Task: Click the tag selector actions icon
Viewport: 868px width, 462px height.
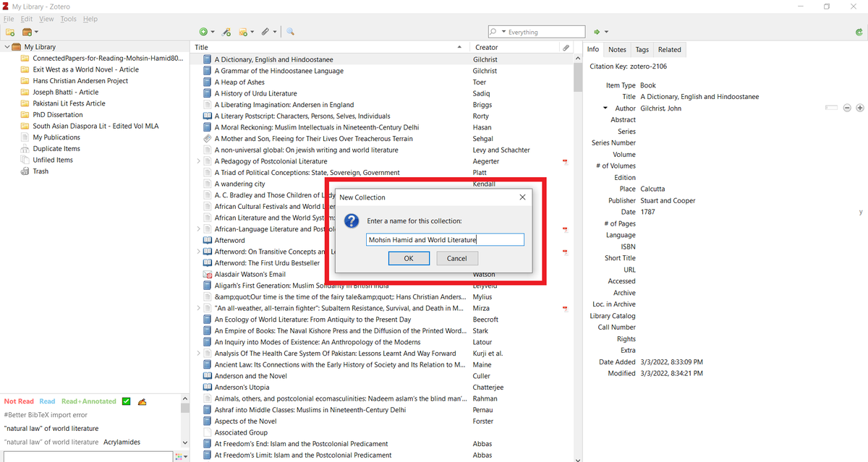Action: tap(181, 456)
